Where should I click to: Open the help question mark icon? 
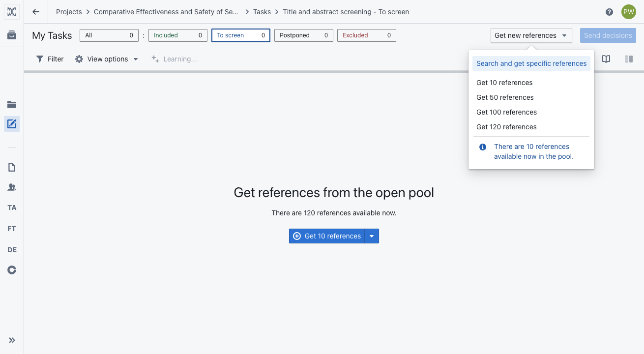click(610, 12)
